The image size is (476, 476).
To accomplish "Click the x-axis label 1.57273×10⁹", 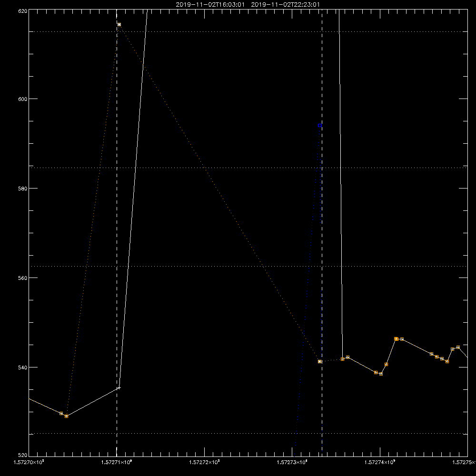I will coord(292,462).
